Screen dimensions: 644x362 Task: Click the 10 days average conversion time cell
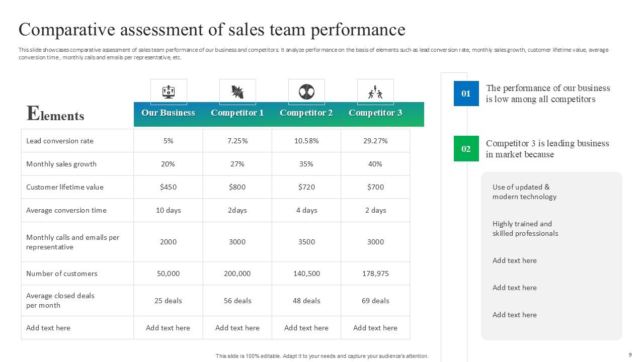point(168,210)
